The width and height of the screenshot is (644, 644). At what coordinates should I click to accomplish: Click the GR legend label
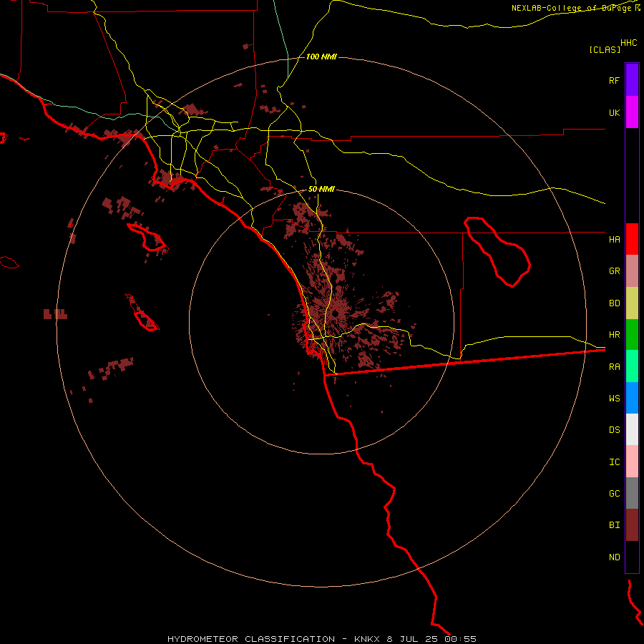[614, 271]
